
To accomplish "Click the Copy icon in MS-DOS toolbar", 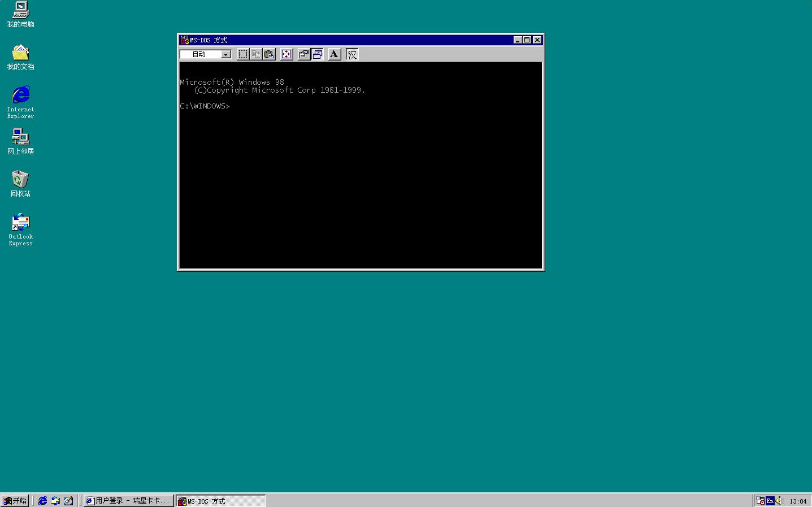I will [x=256, y=54].
